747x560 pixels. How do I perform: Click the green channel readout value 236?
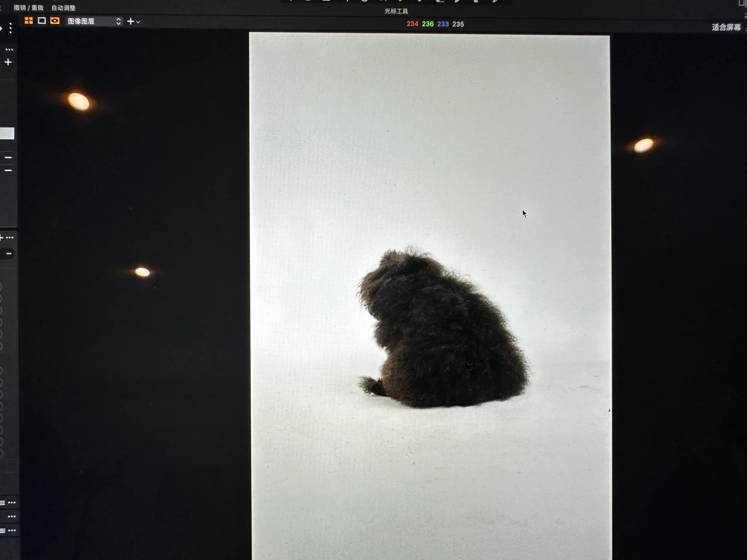pos(427,24)
